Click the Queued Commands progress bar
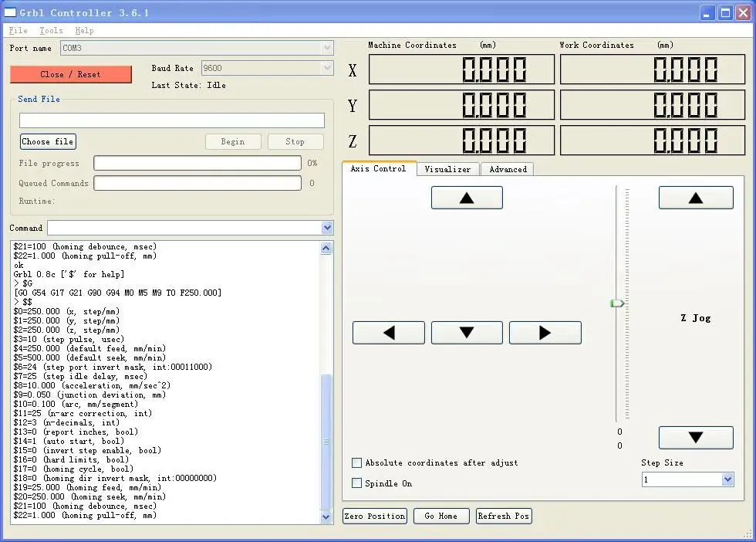756x542 pixels. point(197,183)
